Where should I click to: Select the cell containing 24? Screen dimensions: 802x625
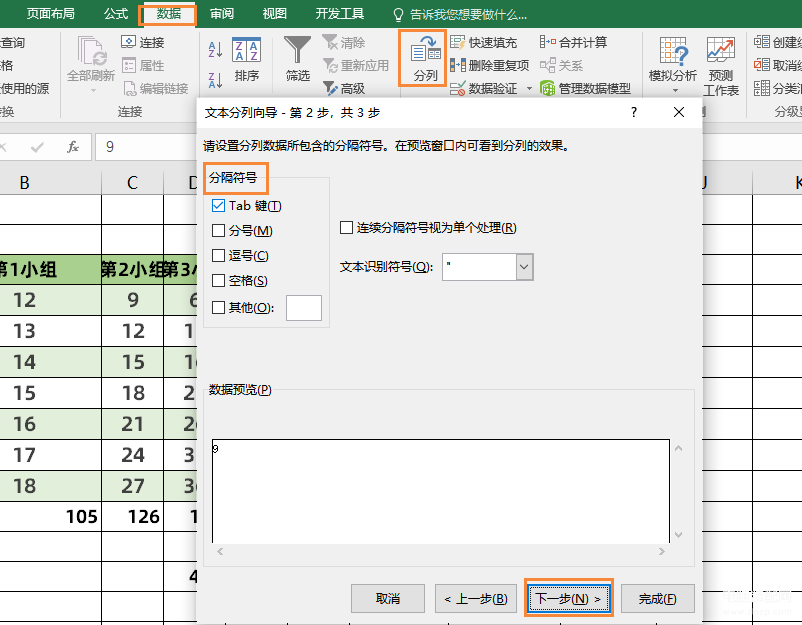pos(132,455)
